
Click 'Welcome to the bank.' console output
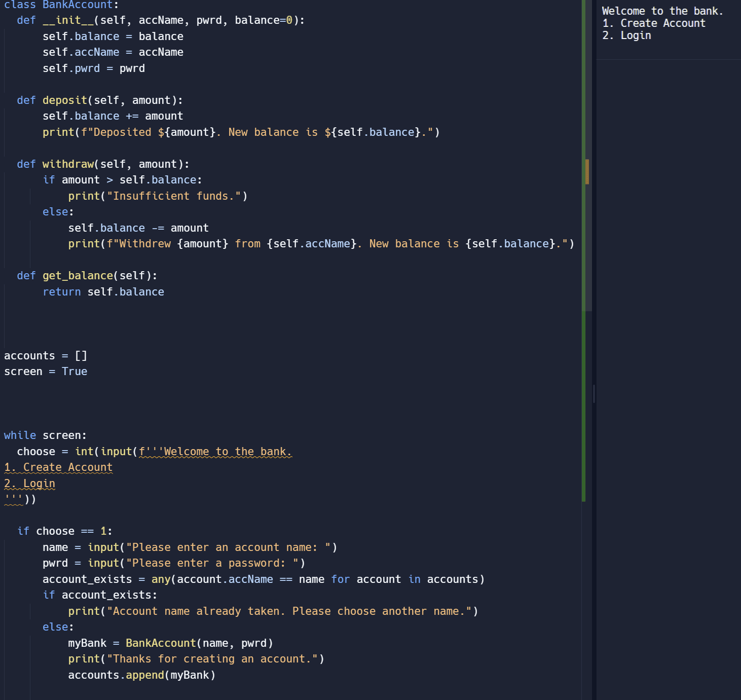[662, 11]
